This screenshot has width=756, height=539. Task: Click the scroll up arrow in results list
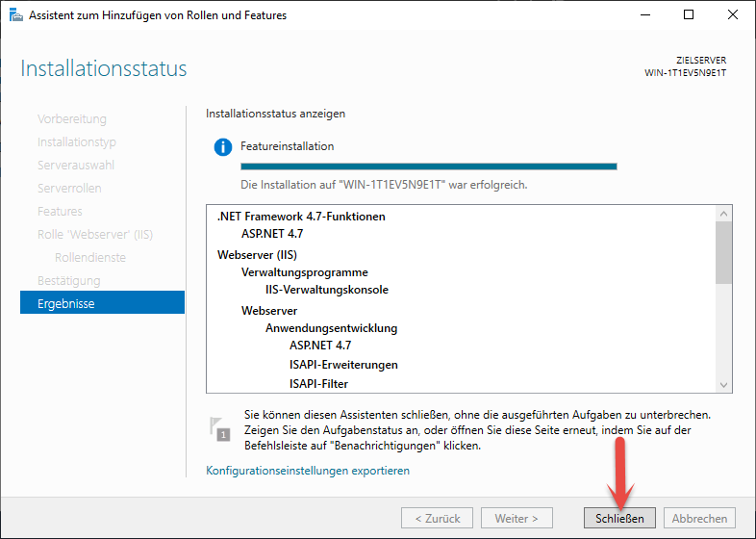[x=724, y=214]
